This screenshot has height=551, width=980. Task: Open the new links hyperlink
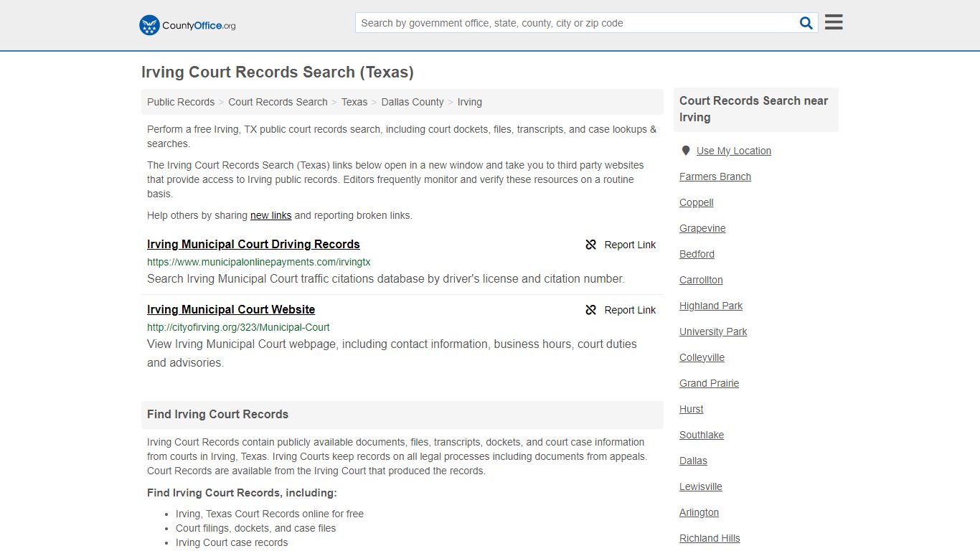(270, 215)
